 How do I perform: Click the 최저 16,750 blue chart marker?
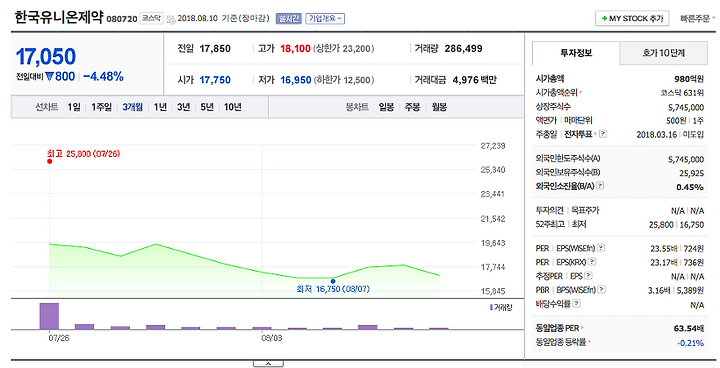click(333, 281)
